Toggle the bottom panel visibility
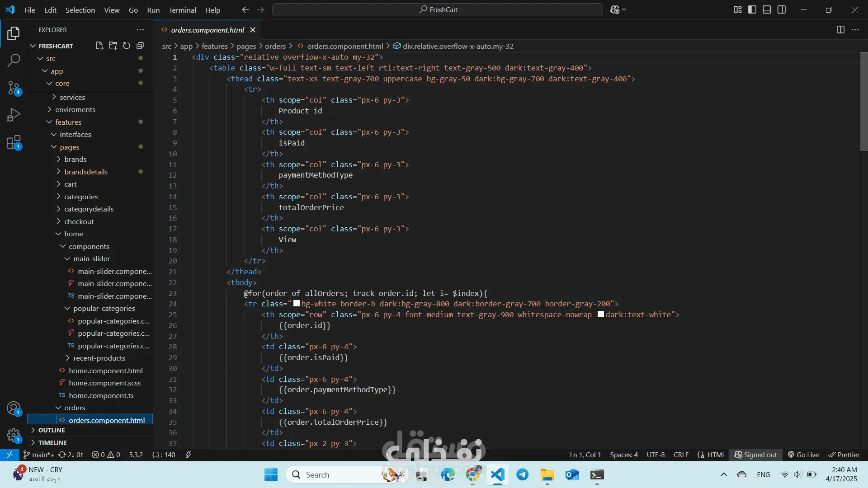Image resolution: width=868 pixels, height=488 pixels. [767, 9]
